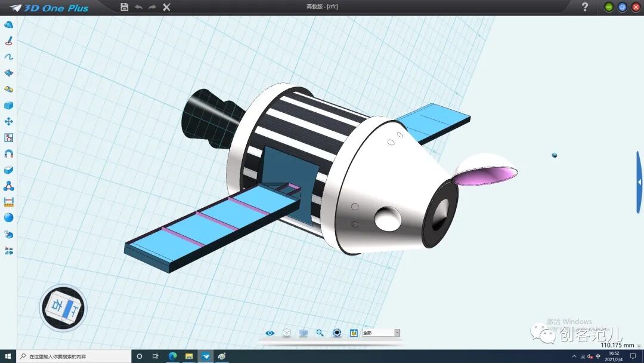Open the help question mark
The image size is (644, 363).
(585, 7)
